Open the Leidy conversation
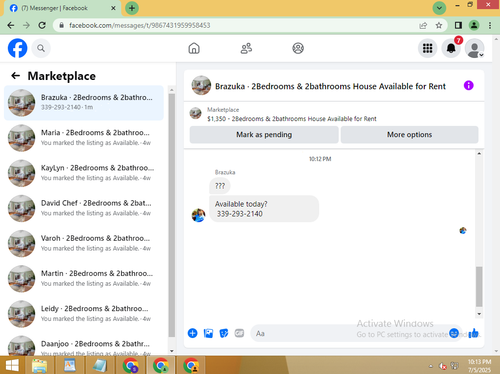The image size is (500, 374). point(84,314)
